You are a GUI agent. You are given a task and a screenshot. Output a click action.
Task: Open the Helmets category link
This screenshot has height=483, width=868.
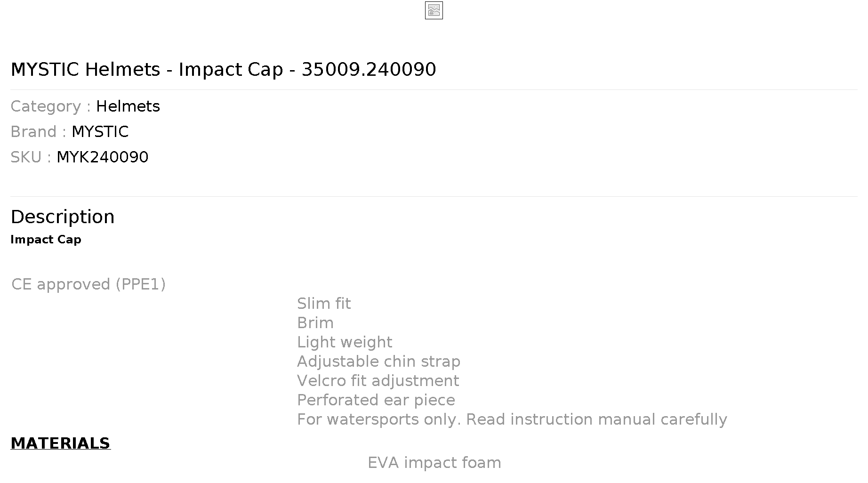pyautogui.click(x=128, y=106)
